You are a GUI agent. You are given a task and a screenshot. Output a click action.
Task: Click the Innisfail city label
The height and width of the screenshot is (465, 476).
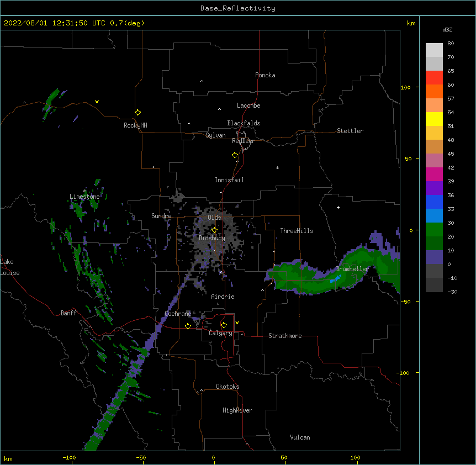coord(229,180)
